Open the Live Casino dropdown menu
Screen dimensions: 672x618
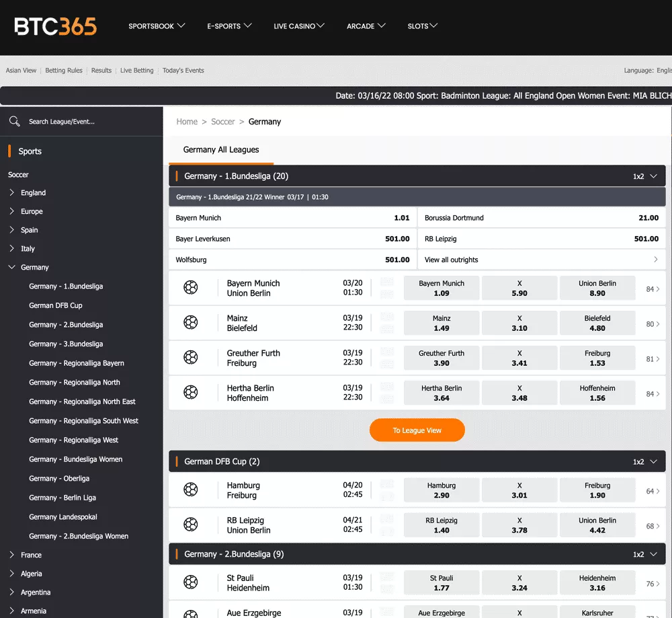(x=299, y=26)
